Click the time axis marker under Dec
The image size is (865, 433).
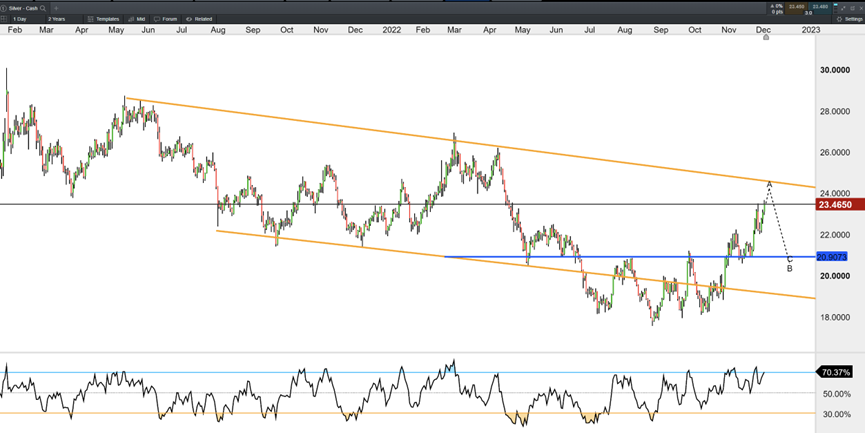766,38
